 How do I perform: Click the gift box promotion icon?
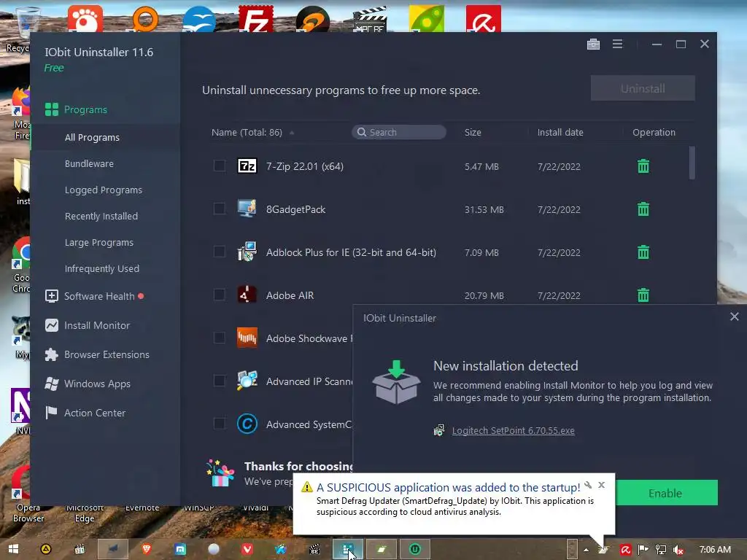point(220,472)
